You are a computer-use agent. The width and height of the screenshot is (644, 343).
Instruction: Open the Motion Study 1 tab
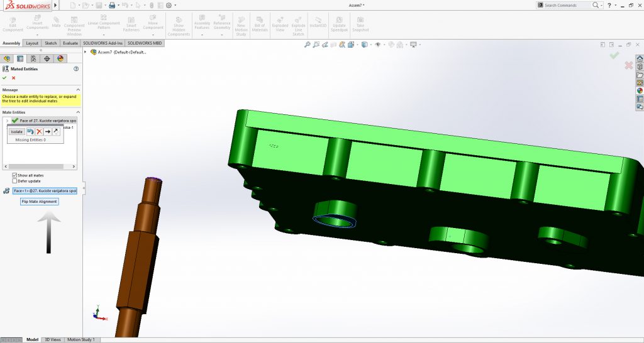tap(81, 340)
